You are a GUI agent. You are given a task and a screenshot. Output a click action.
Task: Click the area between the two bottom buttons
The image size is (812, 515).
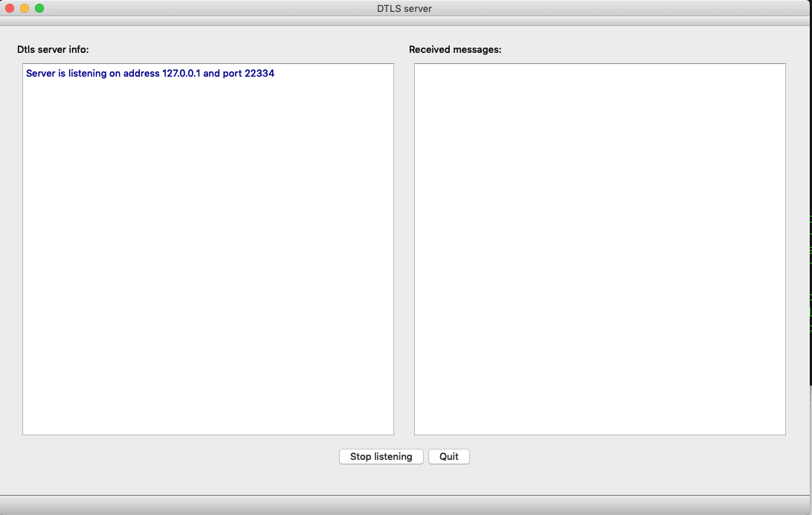tap(426, 456)
